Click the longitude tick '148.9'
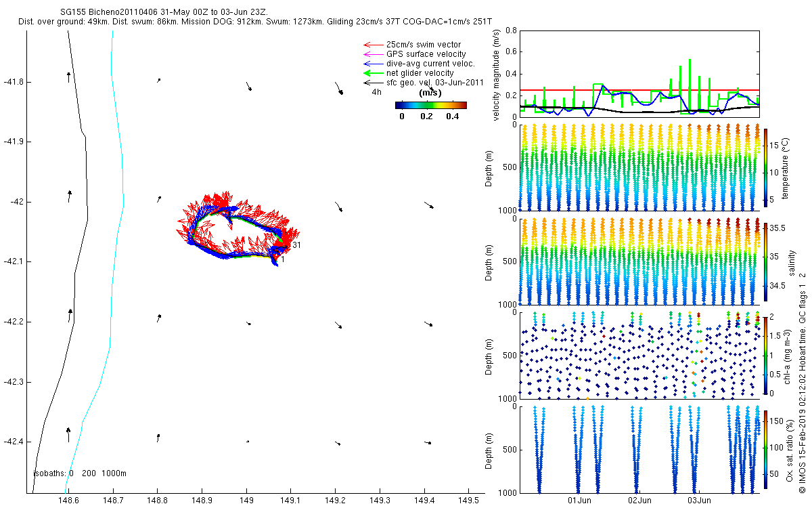812x508 pixels. click(202, 501)
